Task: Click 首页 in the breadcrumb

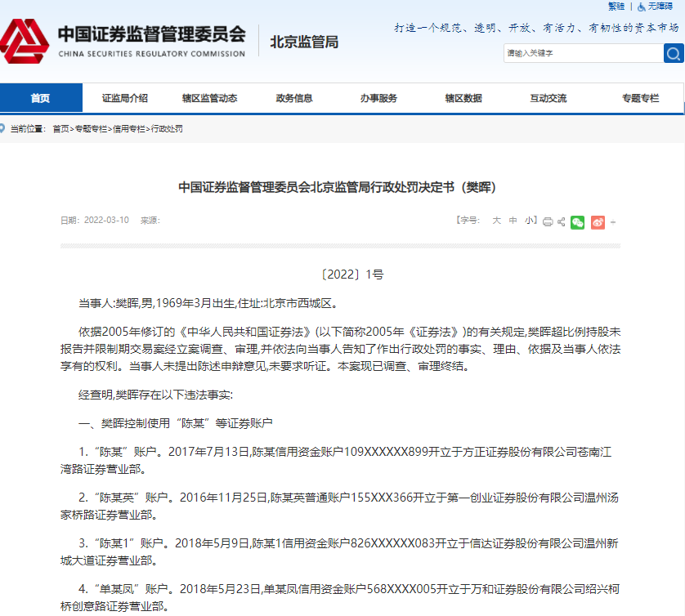Action: pyautogui.click(x=60, y=129)
